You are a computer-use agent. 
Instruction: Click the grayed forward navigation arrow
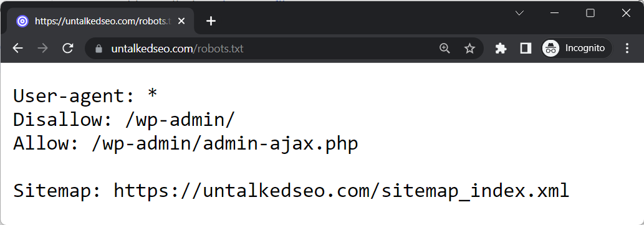42,49
